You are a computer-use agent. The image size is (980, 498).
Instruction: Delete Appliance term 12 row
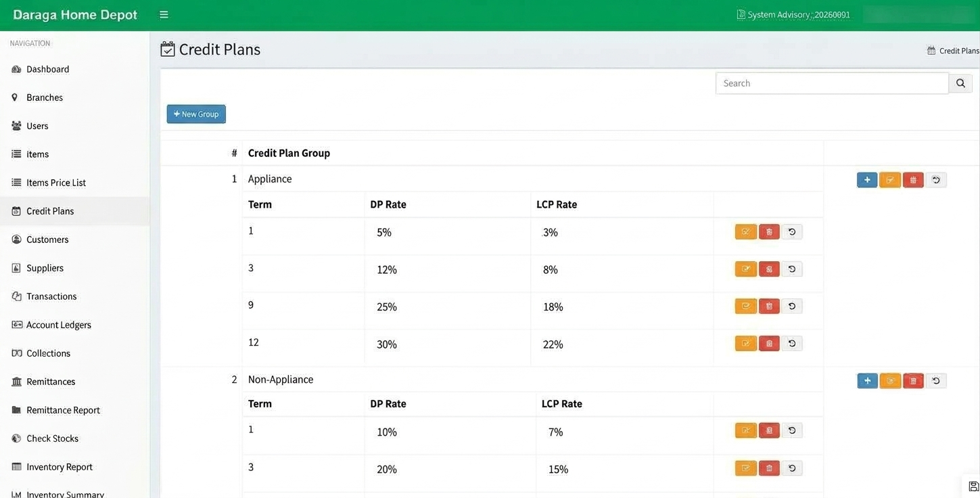(x=769, y=344)
